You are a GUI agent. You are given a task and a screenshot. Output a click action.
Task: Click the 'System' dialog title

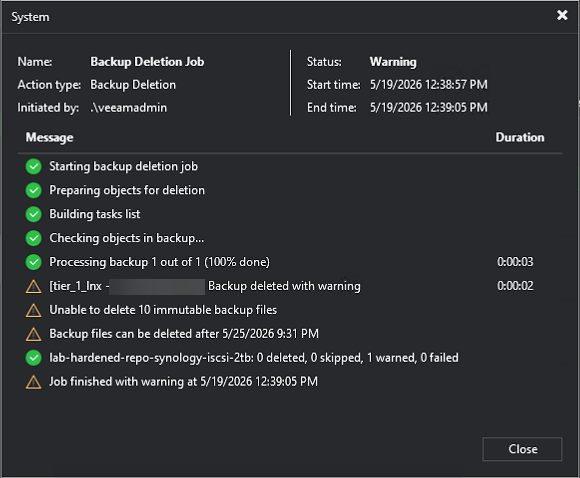tap(30, 17)
